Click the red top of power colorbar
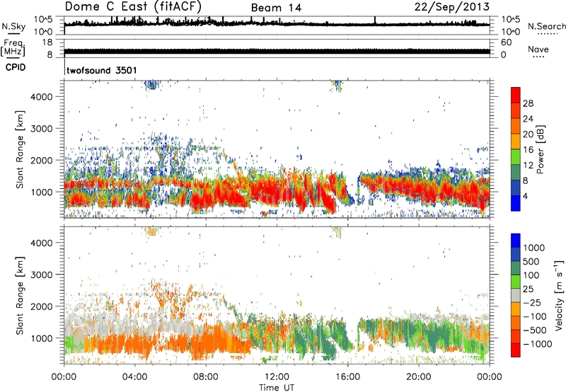 point(516,95)
